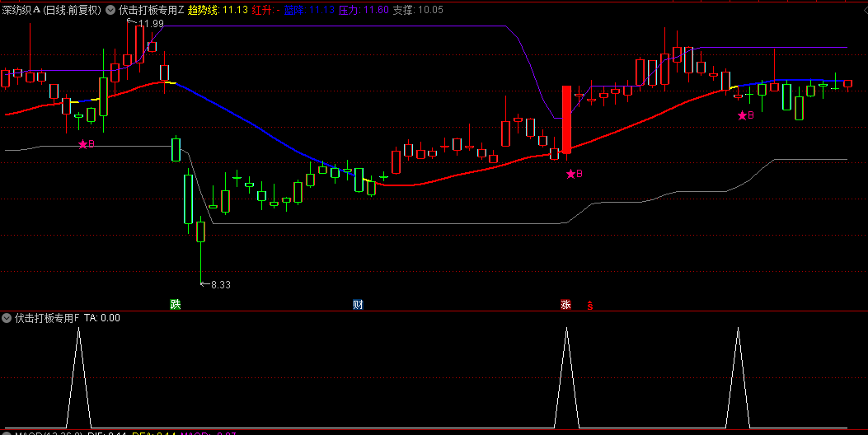Click the leftmost pink ★B buy signal
This screenshot has height=435, width=868.
coord(87,144)
